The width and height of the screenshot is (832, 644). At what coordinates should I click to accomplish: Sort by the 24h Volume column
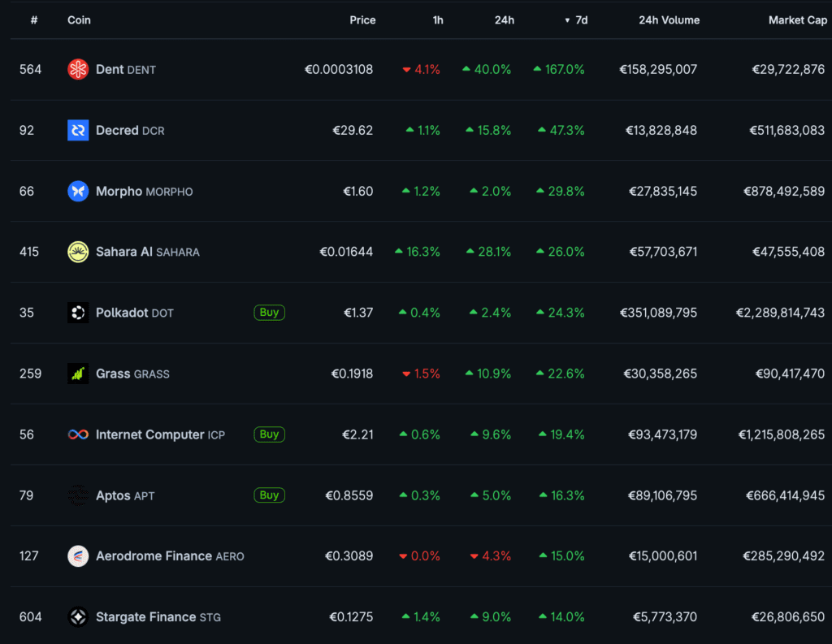tap(669, 20)
